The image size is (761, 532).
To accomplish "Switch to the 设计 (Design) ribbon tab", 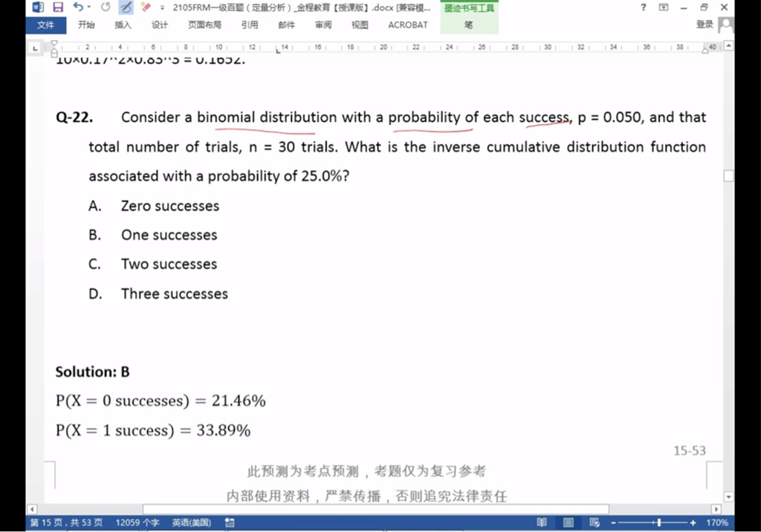I will [x=160, y=25].
